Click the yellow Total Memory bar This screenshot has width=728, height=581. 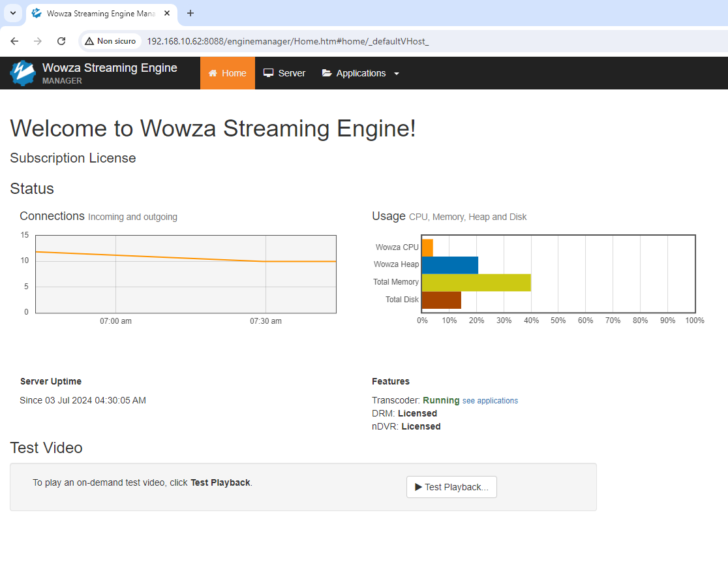(476, 282)
